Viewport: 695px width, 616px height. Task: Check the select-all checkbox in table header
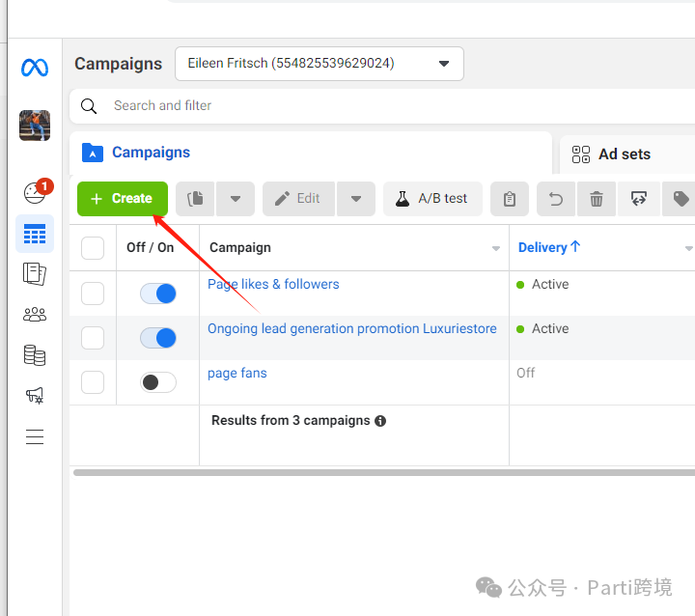[x=93, y=248]
